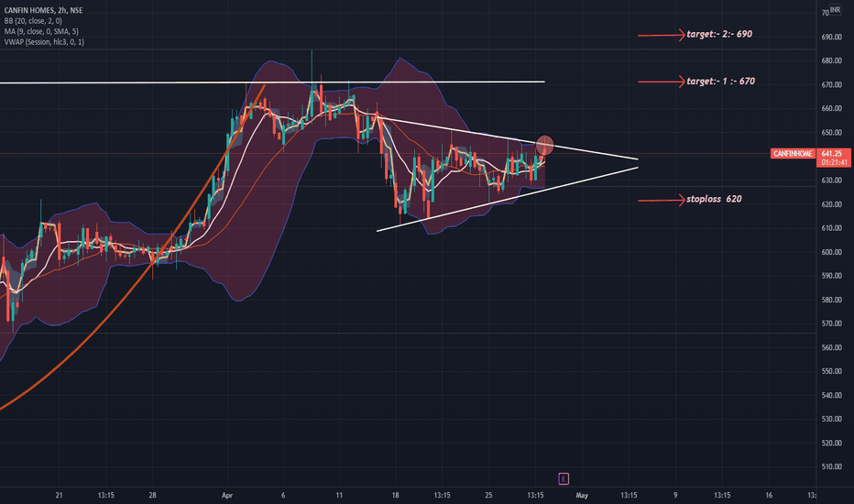Select the 'stoploss 620' annotation text
Viewport: 854px width, 504px height.
click(714, 199)
